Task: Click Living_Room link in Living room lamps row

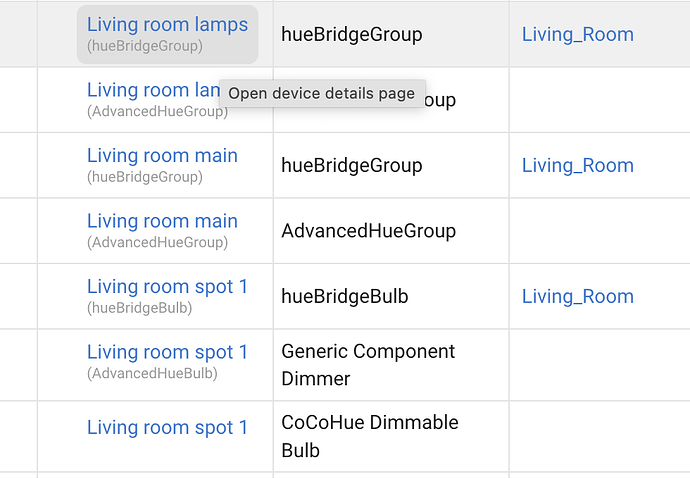Action: click(578, 34)
